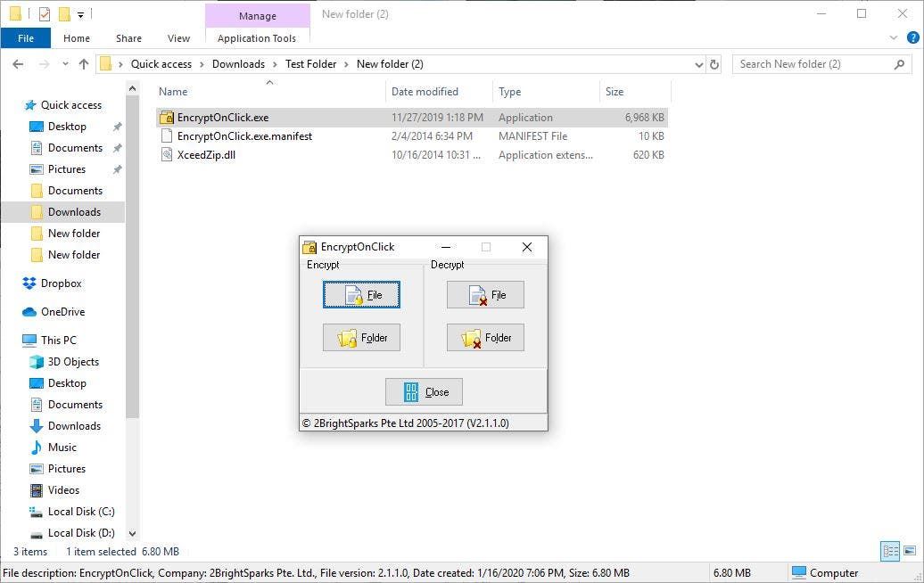Open OneDrive in navigation pane
The height and width of the screenshot is (583, 924).
tap(62, 311)
